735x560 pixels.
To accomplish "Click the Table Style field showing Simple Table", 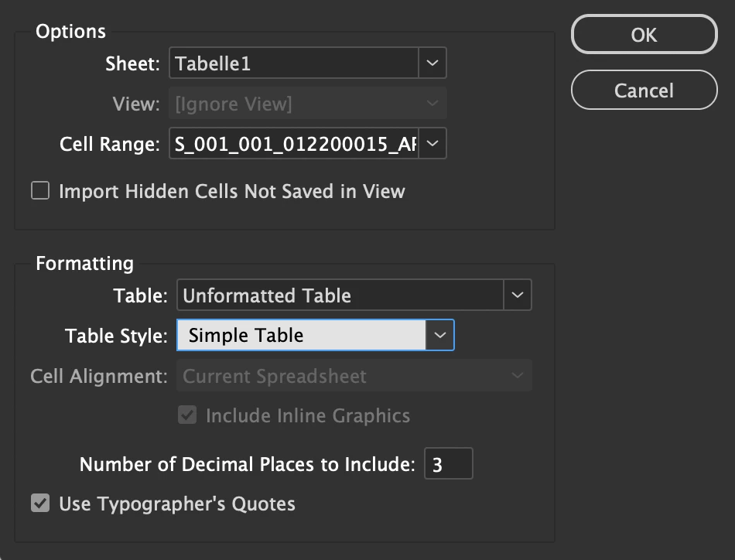I will [x=302, y=336].
